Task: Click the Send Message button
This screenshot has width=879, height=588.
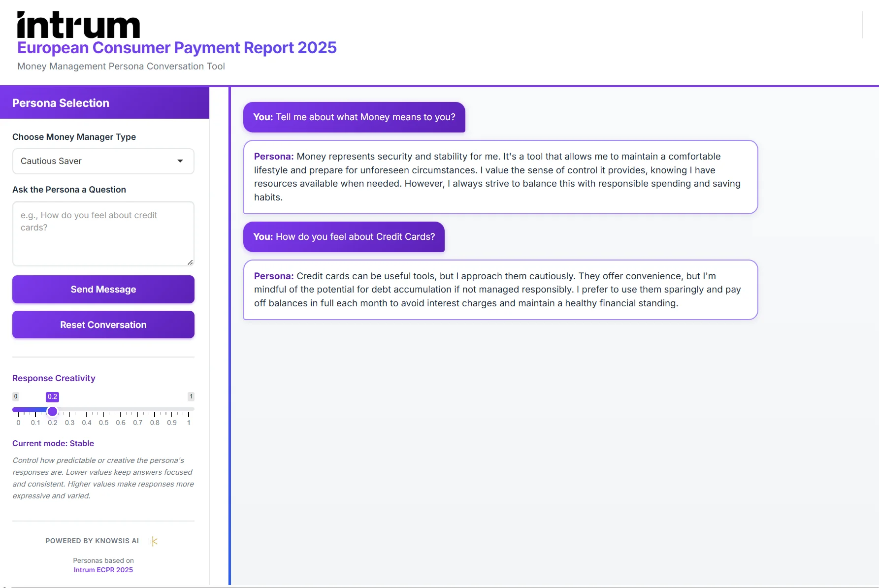Action: click(x=103, y=289)
